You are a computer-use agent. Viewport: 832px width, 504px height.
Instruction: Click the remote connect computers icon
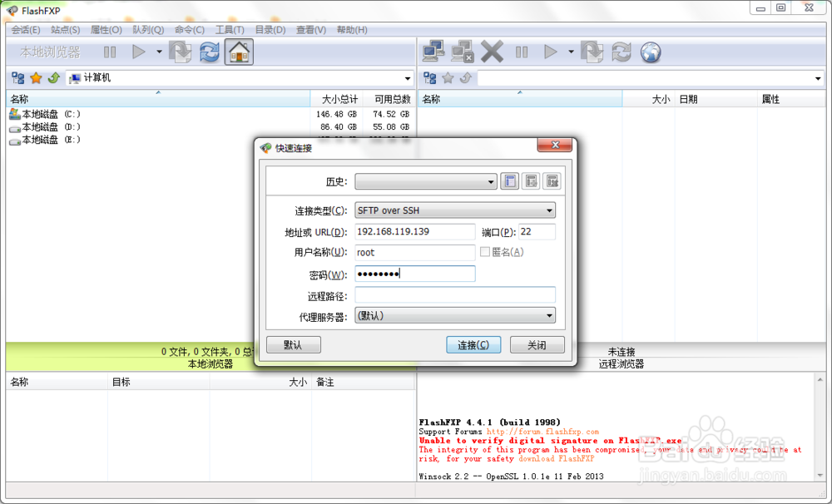click(433, 52)
